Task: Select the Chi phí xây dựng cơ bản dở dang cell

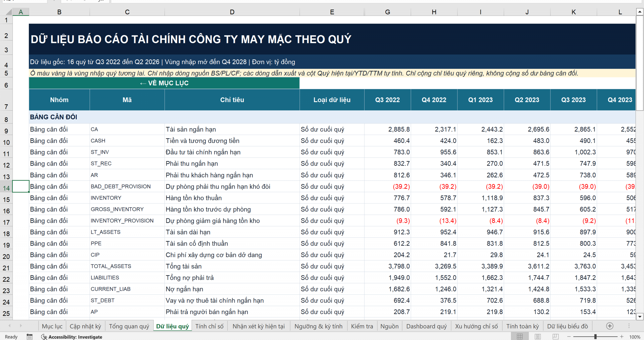Action: click(232, 255)
